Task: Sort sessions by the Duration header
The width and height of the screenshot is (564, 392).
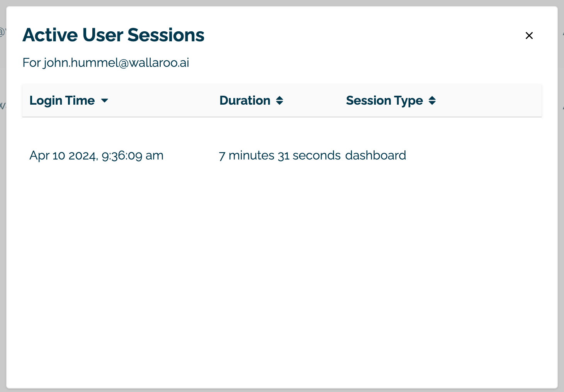Action: point(245,101)
